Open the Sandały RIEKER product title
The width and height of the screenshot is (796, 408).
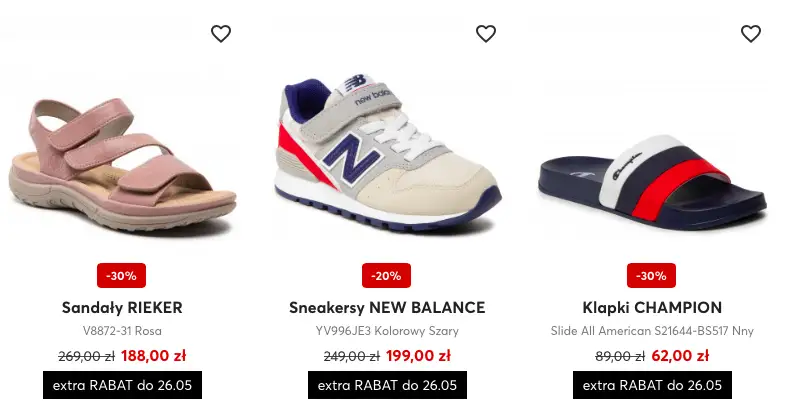(122, 307)
